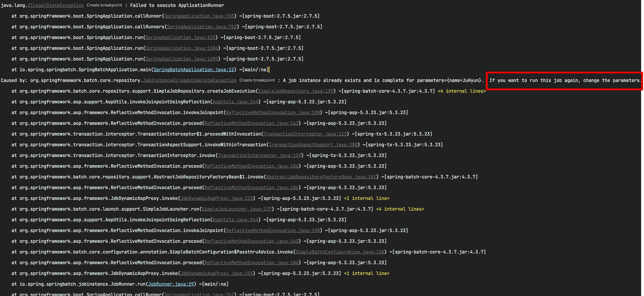The width and height of the screenshot is (644, 296).
Task: Click text 'parameters={name=JuHyun}'
Action: tap(449, 80)
